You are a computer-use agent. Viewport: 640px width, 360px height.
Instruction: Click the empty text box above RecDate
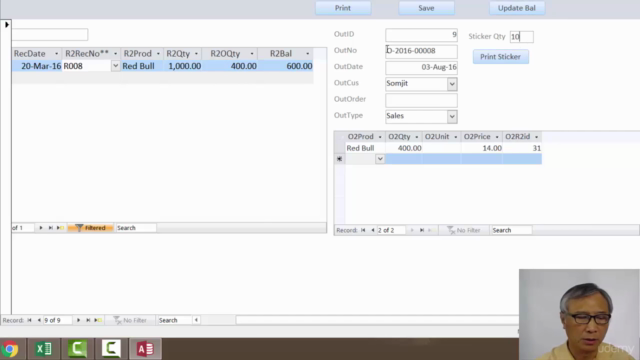click(x=50, y=34)
